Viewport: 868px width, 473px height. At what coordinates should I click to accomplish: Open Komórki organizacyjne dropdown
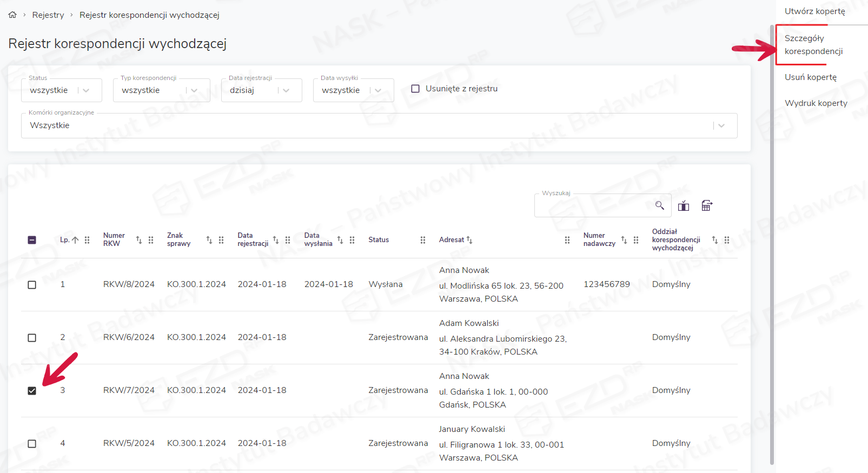[379, 125]
